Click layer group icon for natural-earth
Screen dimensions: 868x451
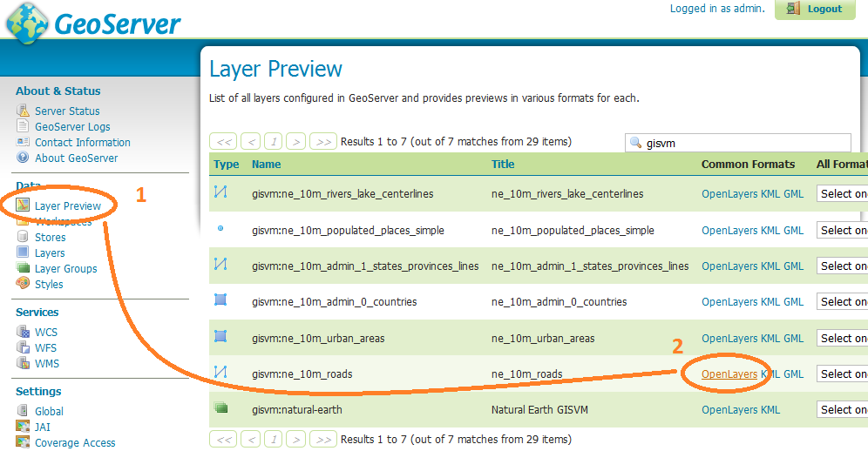tap(220, 407)
